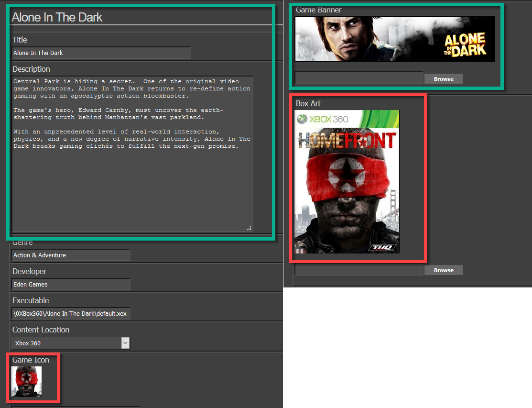Screen dimensions: 532x408
Task: Click the Developer label
Action: click(29, 271)
